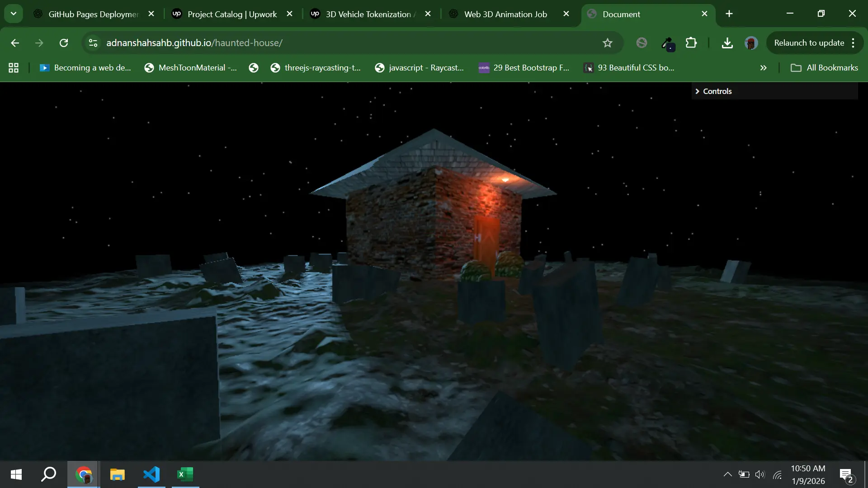This screenshot has height=488, width=868.
Task: Bookmark page with star icon
Action: (607, 43)
